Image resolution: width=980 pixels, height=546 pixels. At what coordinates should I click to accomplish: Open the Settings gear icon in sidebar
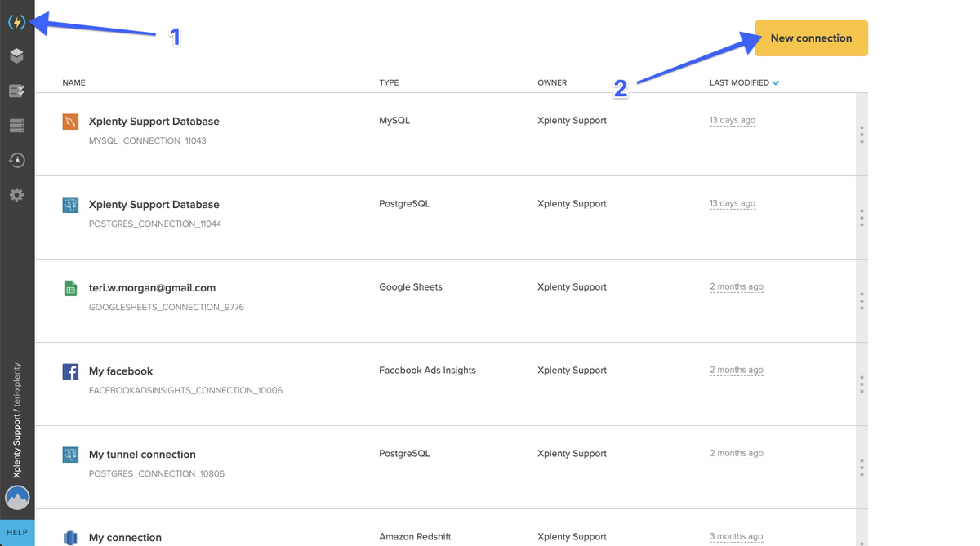click(x=16, y=195)
